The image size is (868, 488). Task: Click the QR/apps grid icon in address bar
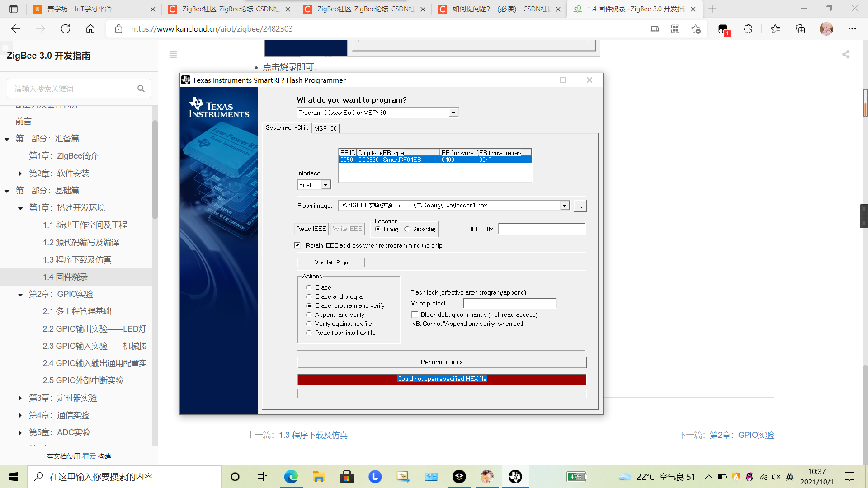[x=675, y=29]
